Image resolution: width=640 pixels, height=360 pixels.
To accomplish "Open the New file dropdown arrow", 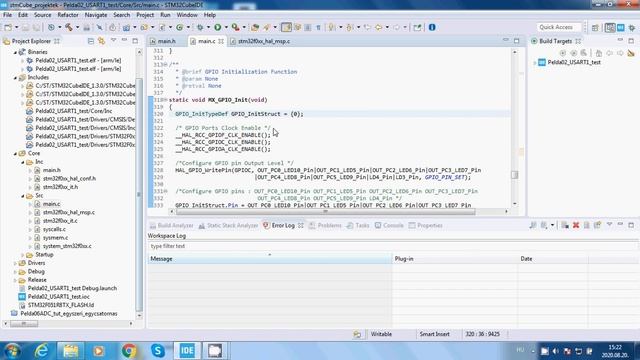I will (x=16, y=27).
